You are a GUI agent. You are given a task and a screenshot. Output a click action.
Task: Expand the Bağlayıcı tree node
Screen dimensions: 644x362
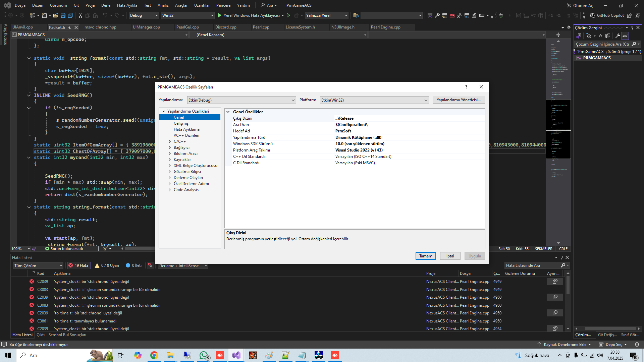170,147
